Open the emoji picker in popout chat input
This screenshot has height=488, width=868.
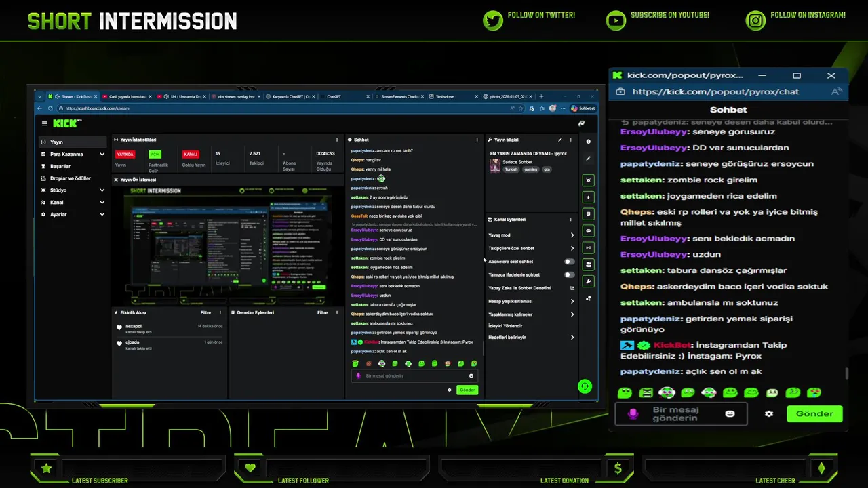tap(730, 413)
